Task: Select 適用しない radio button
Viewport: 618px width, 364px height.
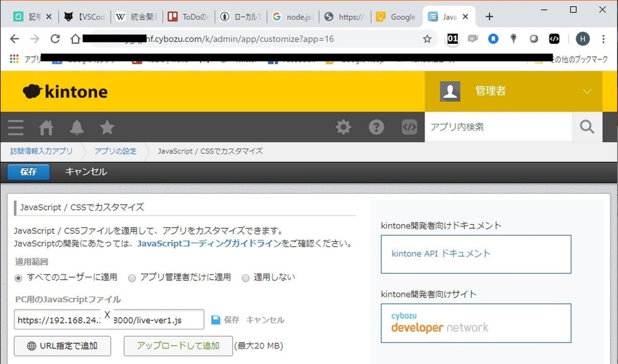Action: click(246, 278)
